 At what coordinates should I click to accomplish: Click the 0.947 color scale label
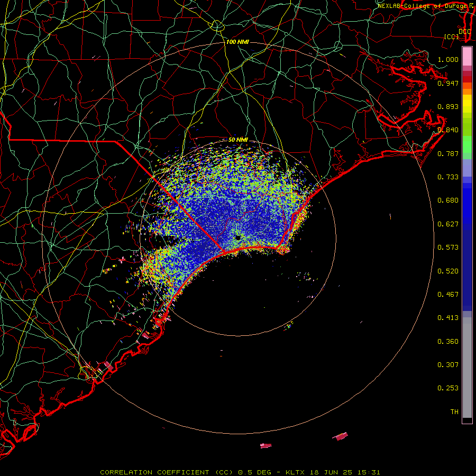[x=448, y=83]
